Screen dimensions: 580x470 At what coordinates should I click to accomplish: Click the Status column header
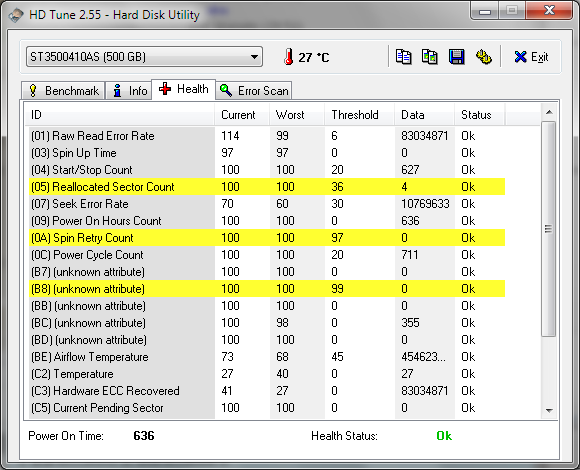click(479, 115)
